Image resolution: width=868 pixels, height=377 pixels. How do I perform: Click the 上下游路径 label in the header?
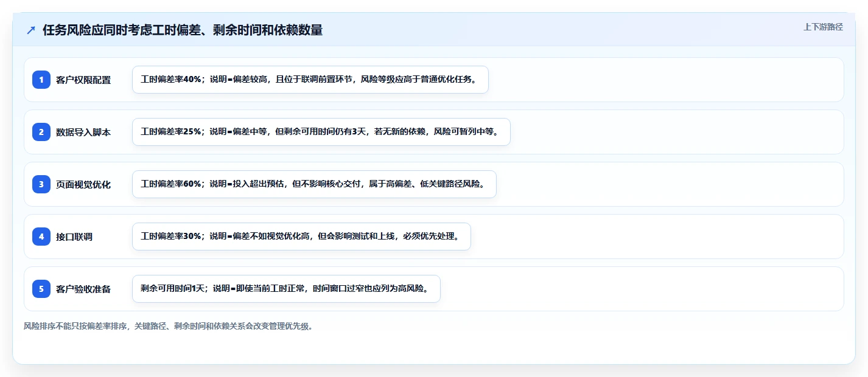[x=823, y=27]
